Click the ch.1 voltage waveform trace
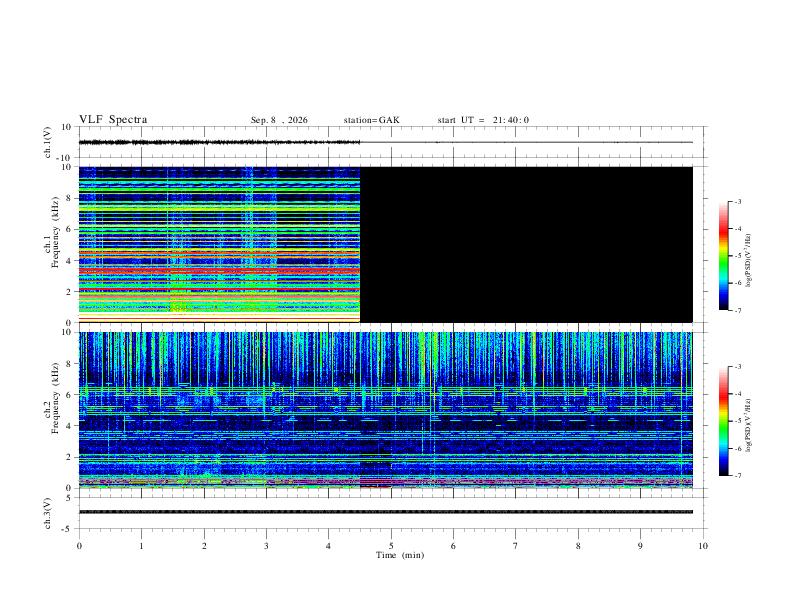 pos(219,142)
